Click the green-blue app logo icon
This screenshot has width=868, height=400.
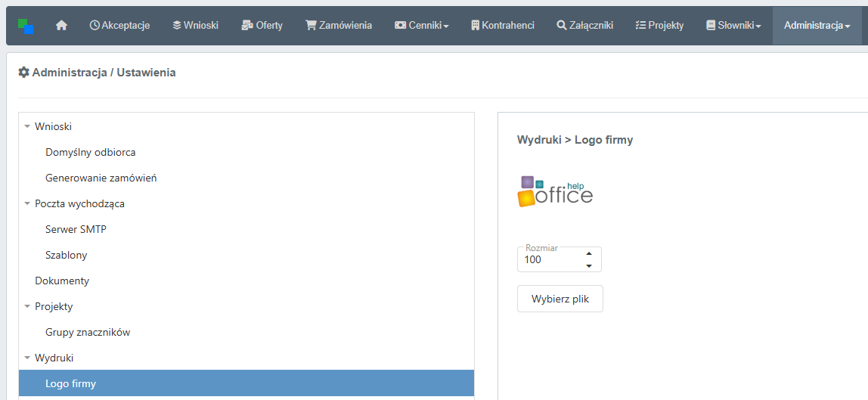tap(26, 26)
